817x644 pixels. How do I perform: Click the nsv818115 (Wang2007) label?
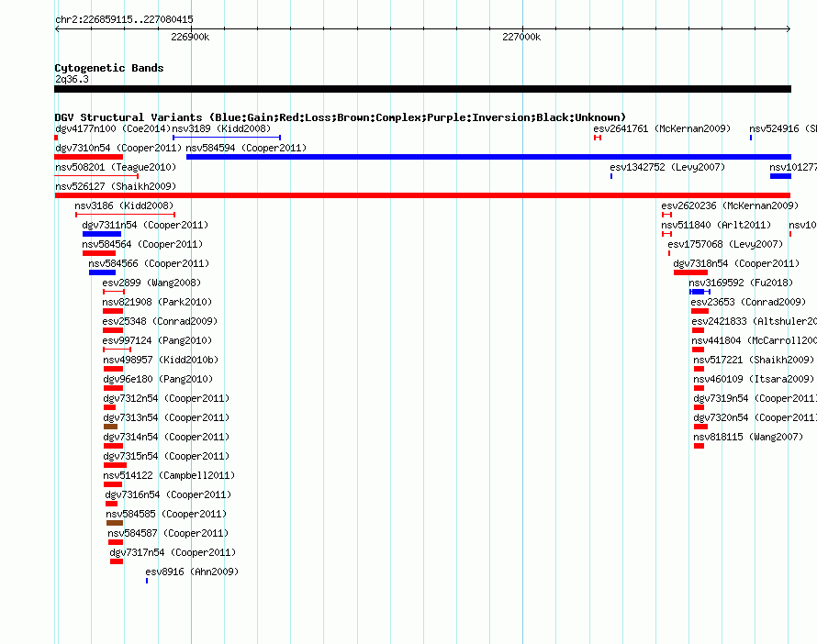point(748,437)
